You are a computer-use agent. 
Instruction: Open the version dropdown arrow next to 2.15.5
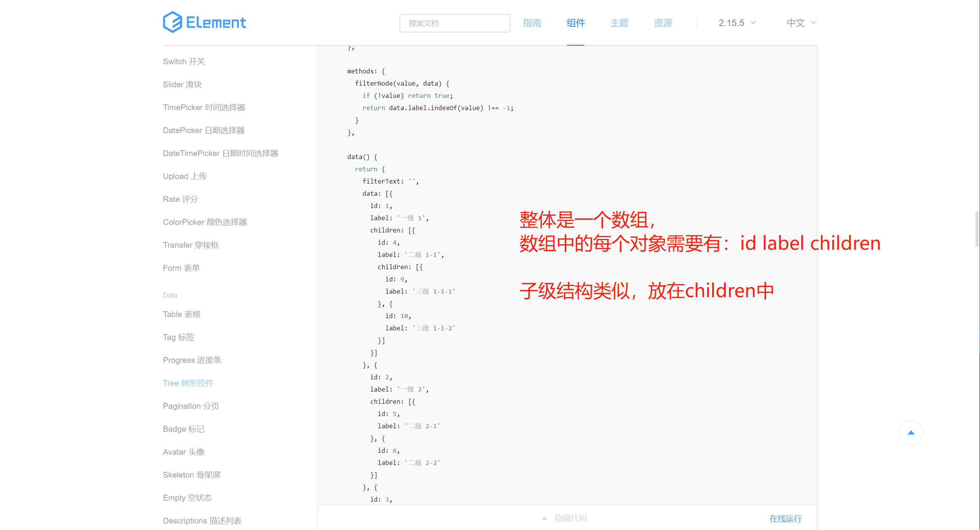pos(753,23)
